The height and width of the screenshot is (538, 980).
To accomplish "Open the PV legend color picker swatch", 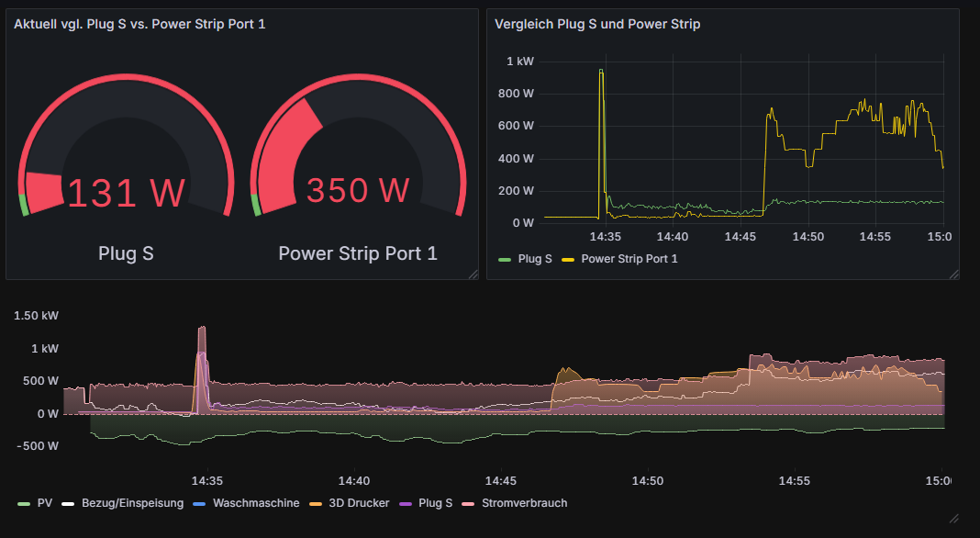I will [24, 503].
